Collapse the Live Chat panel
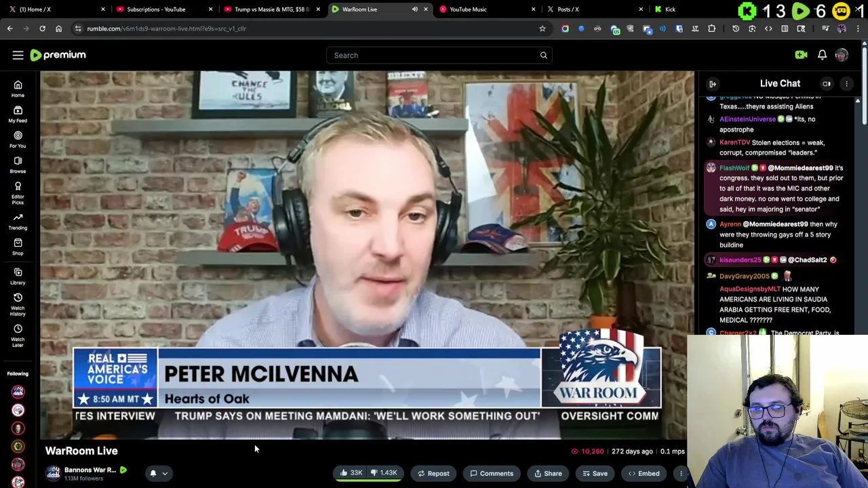The width and height of the screenshot is (868, 488). point(713,84)
